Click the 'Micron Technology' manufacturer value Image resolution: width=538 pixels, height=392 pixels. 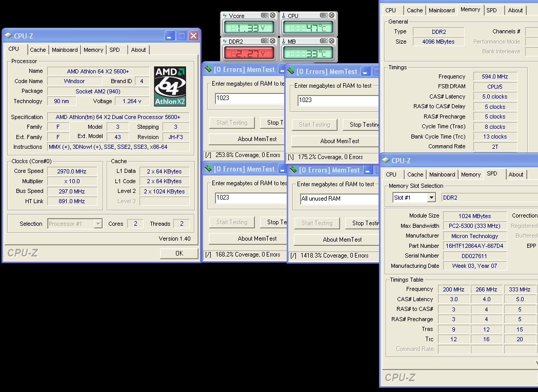coord(475,236)
